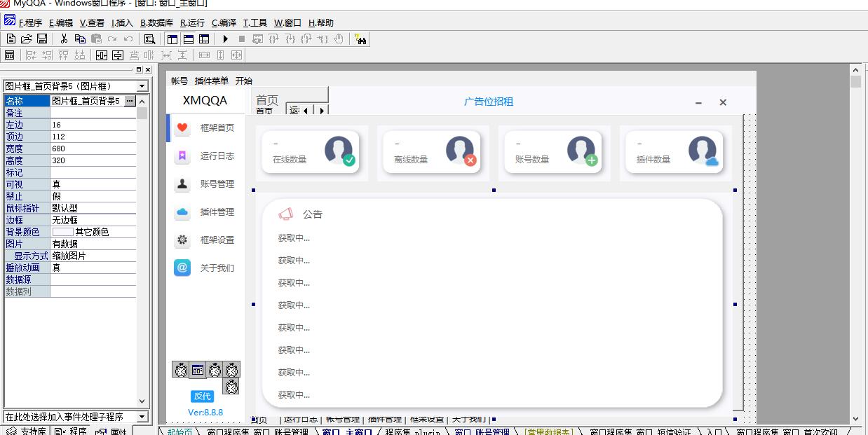Click the heart icon beside 框架首页
Viewport: 868px width, 435px height.
182,127
